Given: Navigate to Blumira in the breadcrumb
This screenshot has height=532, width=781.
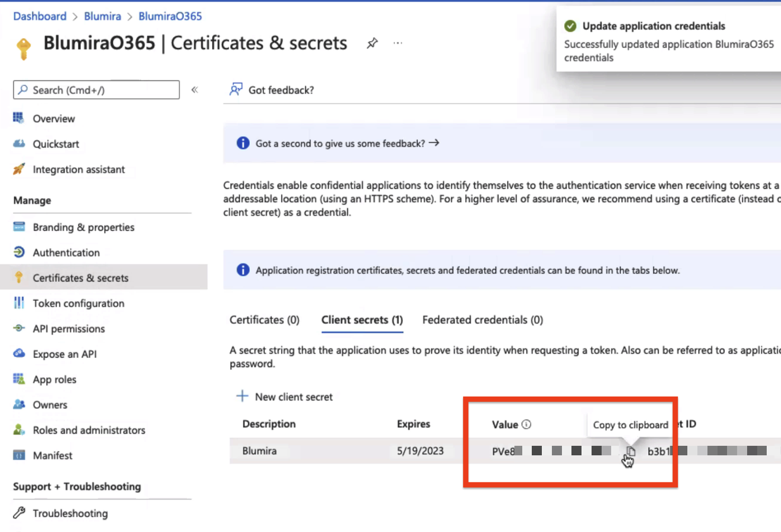Looking at the screenshot, I should (x=103, y=16).
